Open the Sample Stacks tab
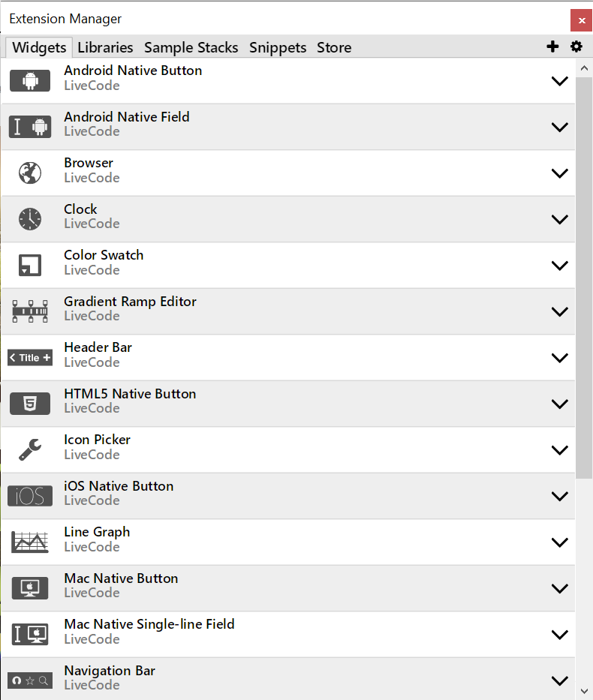593x700 pixels. point(191,47)
